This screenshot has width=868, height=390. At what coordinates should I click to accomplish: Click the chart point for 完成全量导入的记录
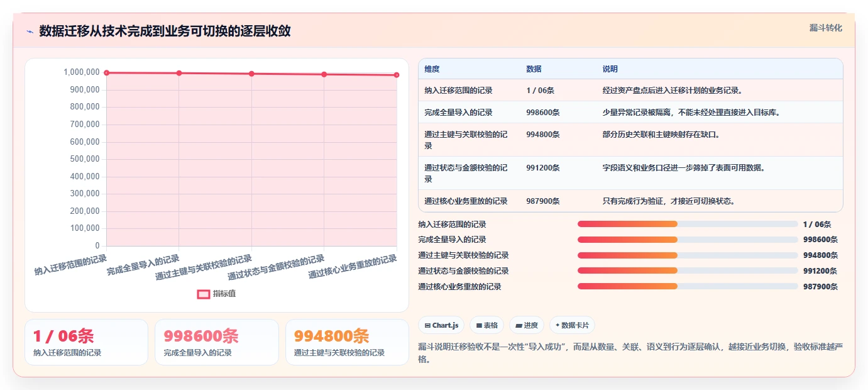(x=179, y=73)
